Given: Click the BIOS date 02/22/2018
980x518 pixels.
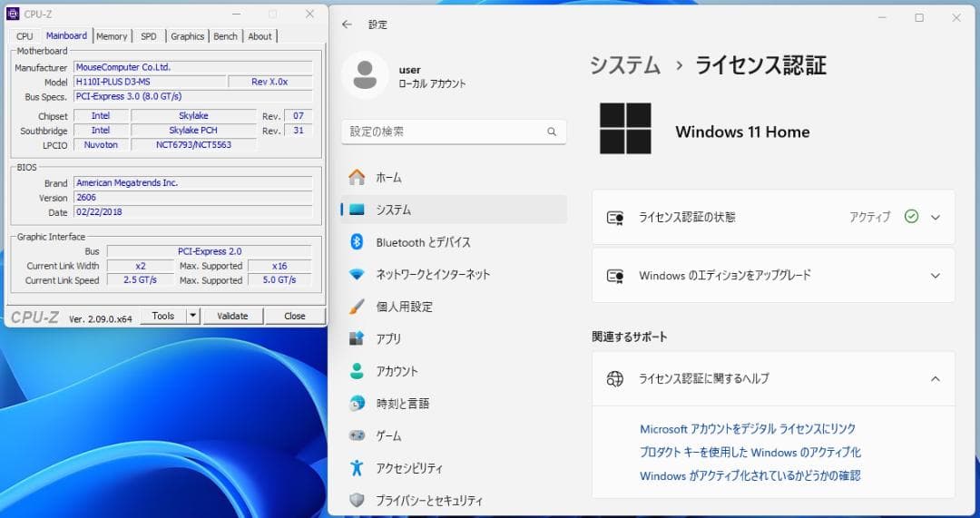Looking at the screenshot, I should pos(193,211).
